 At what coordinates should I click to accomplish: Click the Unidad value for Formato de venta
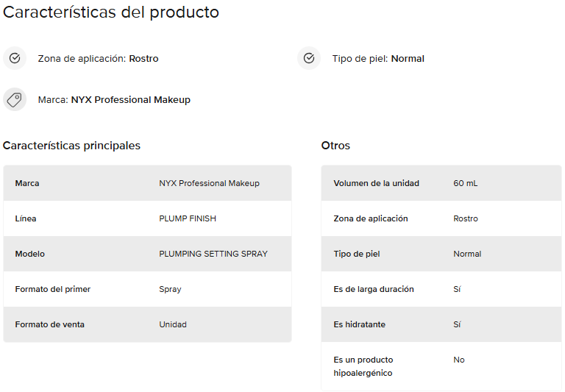pos(173,324)
